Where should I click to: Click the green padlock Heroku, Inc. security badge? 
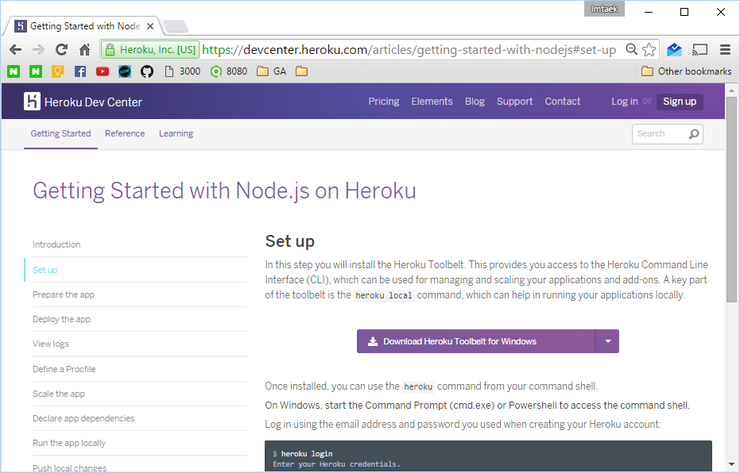click(x=150, y=50)
